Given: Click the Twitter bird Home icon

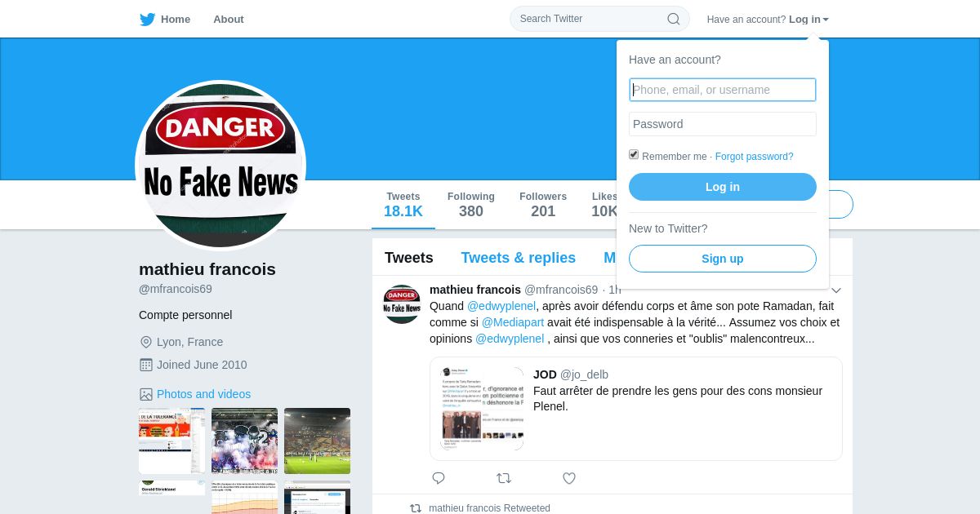Looking at the screenshot, I should (147, 20).
